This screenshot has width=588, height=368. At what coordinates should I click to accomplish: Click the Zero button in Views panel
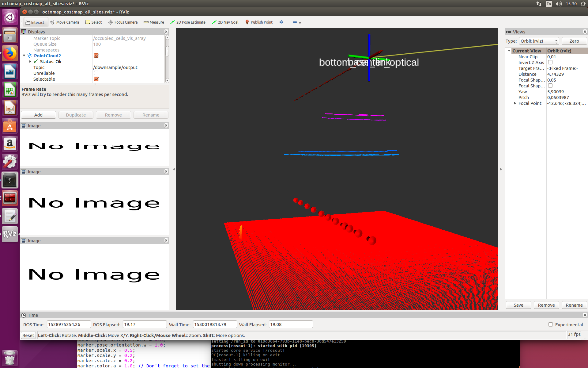click(x=574, y=41)
